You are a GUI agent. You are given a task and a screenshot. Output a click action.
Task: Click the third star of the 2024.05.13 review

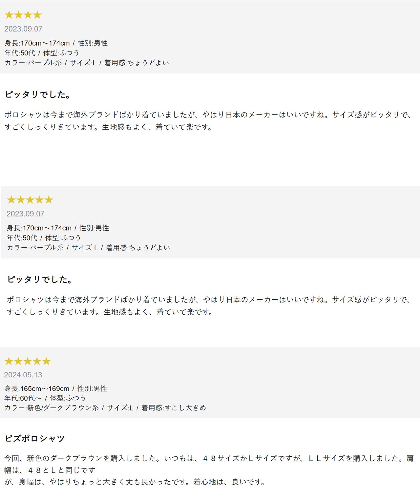point(28,361)
